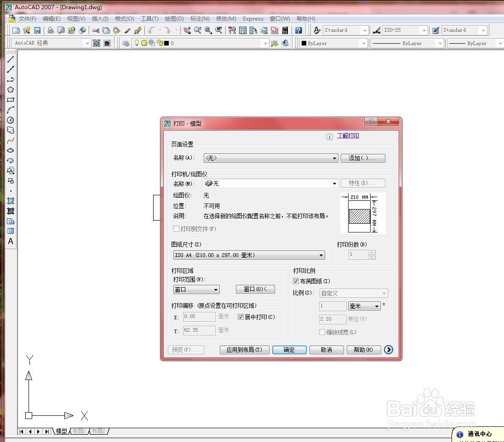This screenshot has height=442, width=504.
Task: Click the black ByLayer color swatch
Action: pos(304,43)
